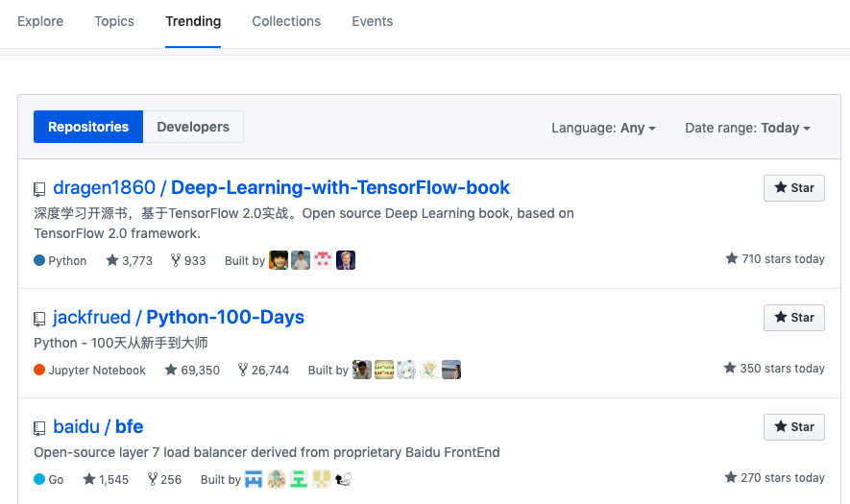
Task: Open jackfrued / Python-100-Days repository link
Action: point(179,317)
